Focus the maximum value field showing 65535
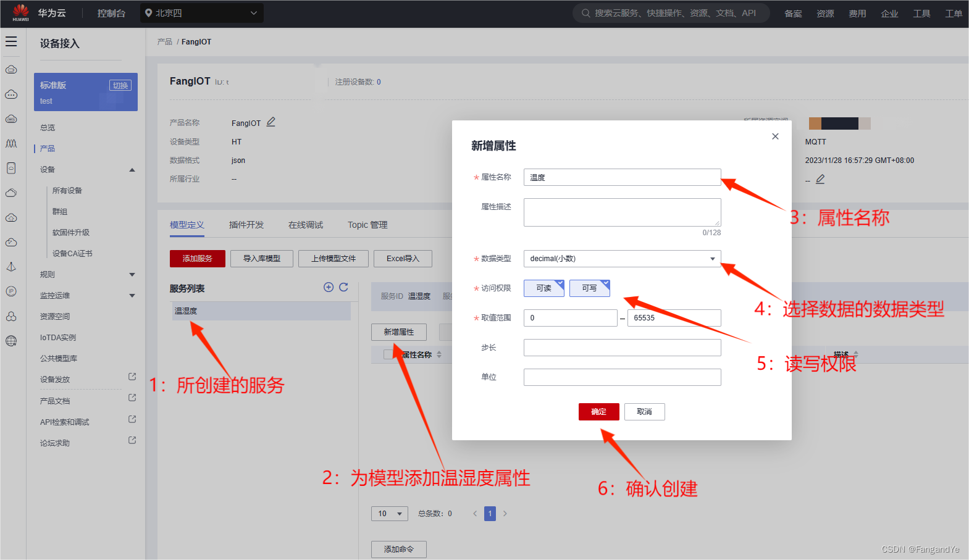The height and width of the screenshot is (560, 969). [674, 318]
